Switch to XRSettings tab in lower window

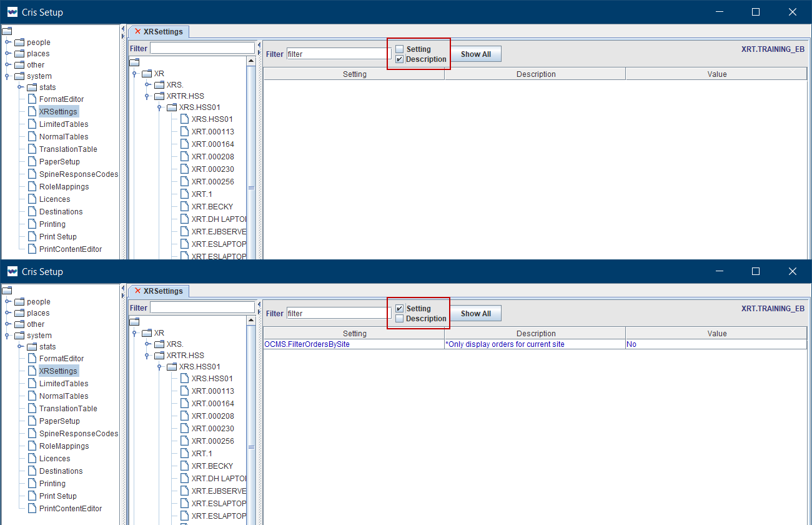tap(159, 291)
